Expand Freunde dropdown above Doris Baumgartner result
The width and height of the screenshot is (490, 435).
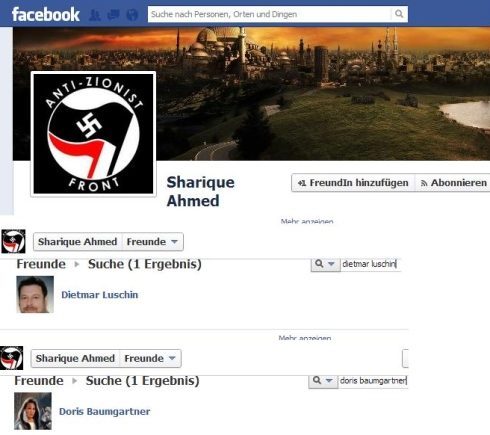[150, 358]
